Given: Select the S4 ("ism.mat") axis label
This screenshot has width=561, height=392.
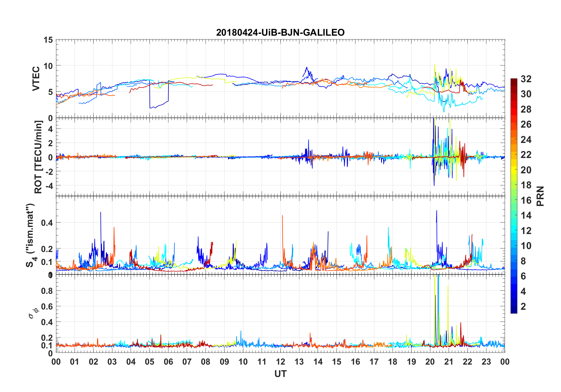Looking at the screenshot, I should [31, 235].
